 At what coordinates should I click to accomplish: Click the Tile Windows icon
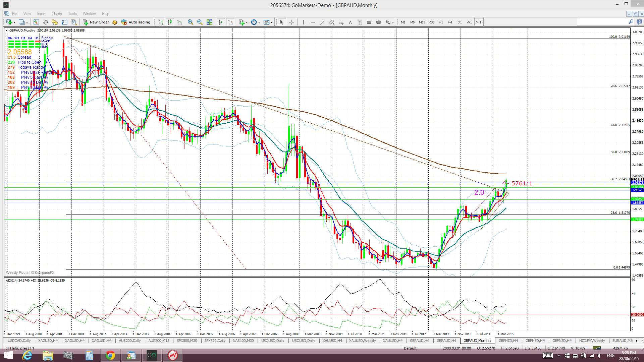pos(209,22)
